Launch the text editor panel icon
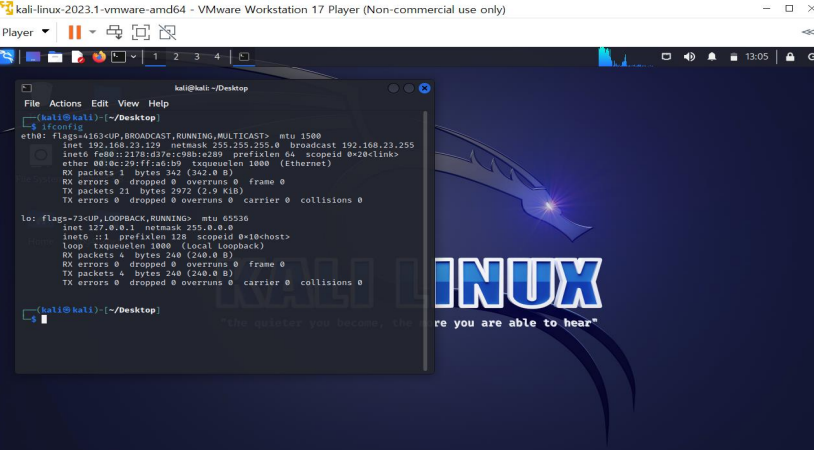Image resolution: width=814 pixels, height=450 pixels. 77,57
